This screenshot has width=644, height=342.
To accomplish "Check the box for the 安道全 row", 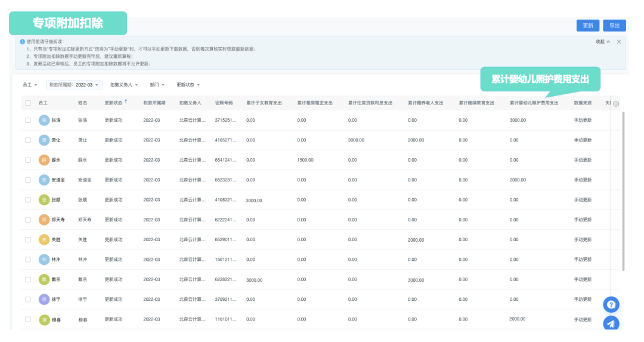I will pyautogui.click(x=28, y=180).
